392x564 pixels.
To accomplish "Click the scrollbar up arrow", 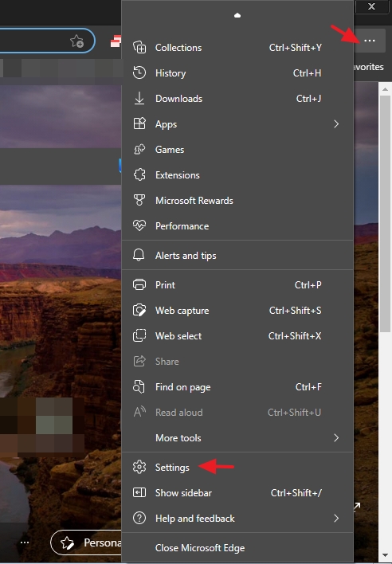I will coord(385,89).
